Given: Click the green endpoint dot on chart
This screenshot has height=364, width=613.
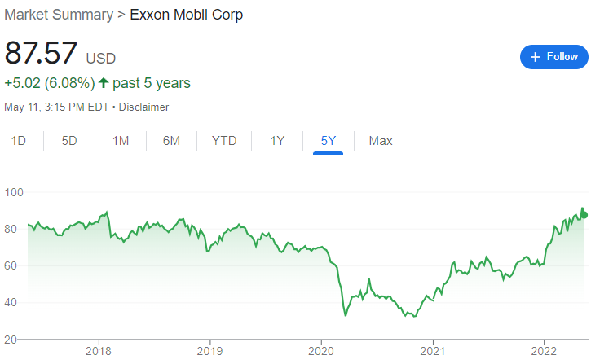Looking at the screenshot, I should 584,215.
